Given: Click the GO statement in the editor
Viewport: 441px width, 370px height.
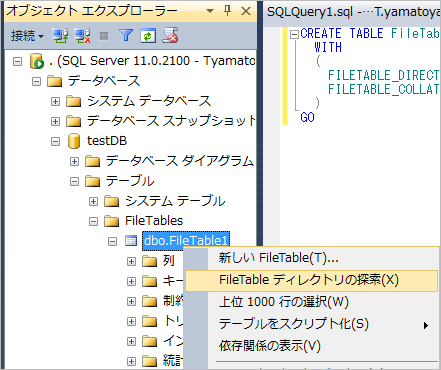Looking at the screenshot, I should [307, 117].
